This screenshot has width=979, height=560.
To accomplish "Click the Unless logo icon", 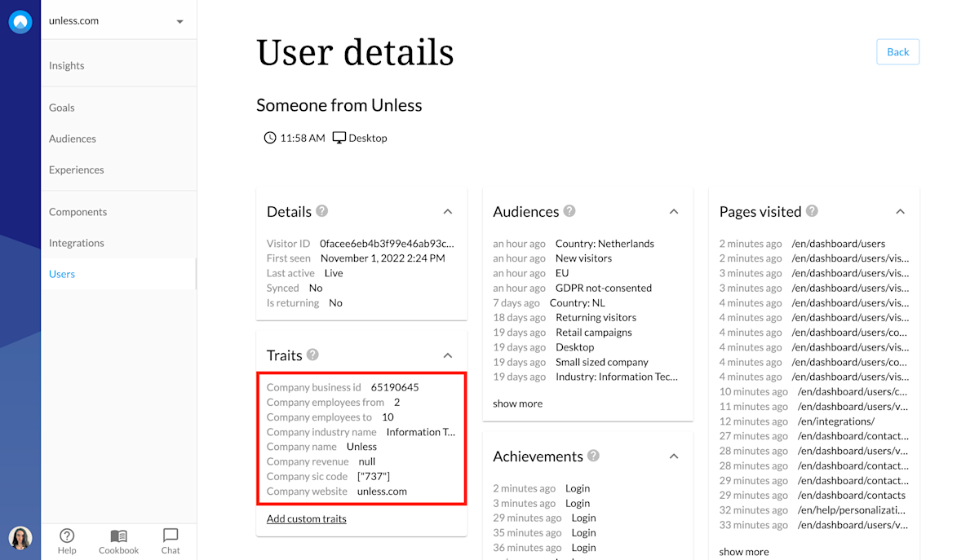I will point(20,22).
